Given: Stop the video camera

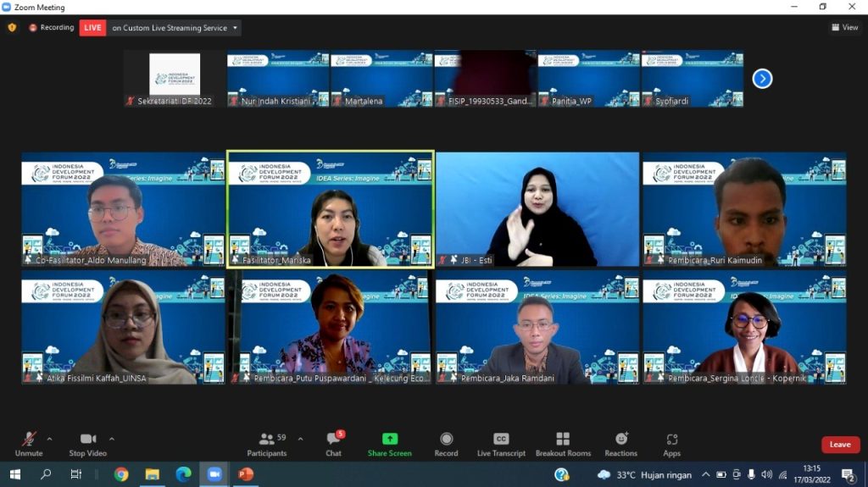Looking at the screenshot, I should tap(88, 443).
